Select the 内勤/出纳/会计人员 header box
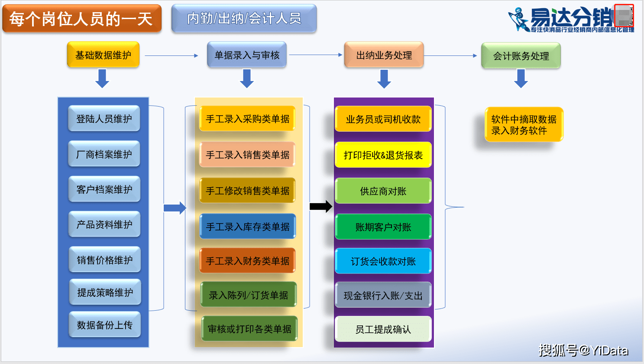Image resolution: width=644 pixels, height=364 pixels. [x=244, y=18]
